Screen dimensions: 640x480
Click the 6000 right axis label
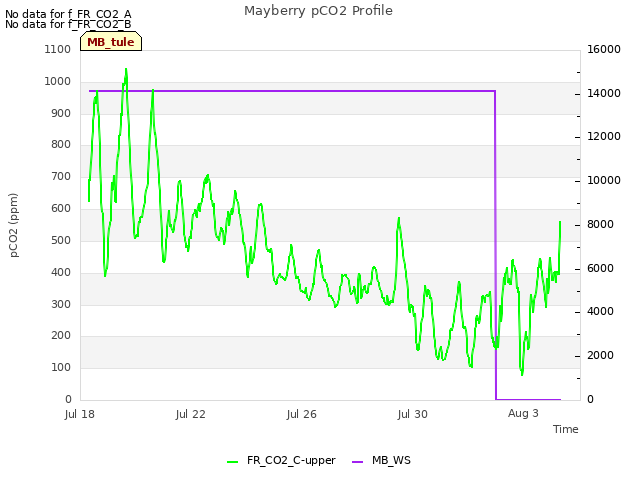coord(600,269)
